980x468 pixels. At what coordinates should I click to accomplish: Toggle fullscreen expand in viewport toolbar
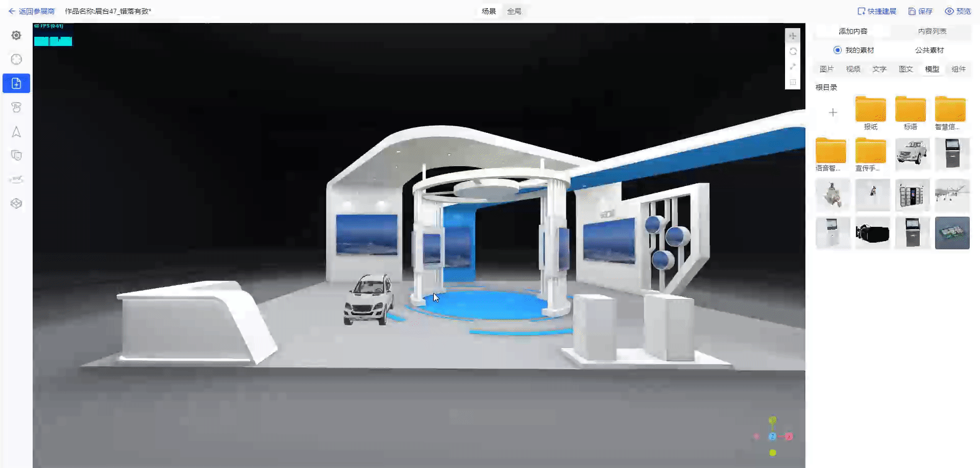(793, 66)
